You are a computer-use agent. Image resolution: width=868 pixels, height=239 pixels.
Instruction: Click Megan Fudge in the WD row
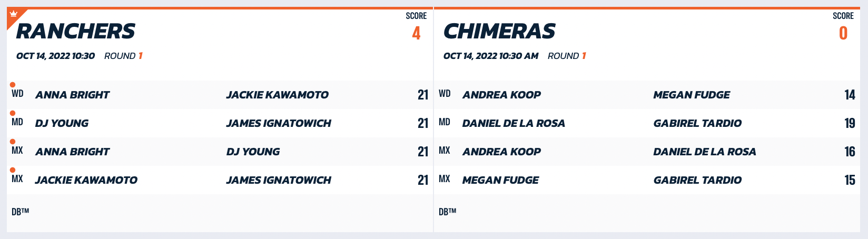692,95
